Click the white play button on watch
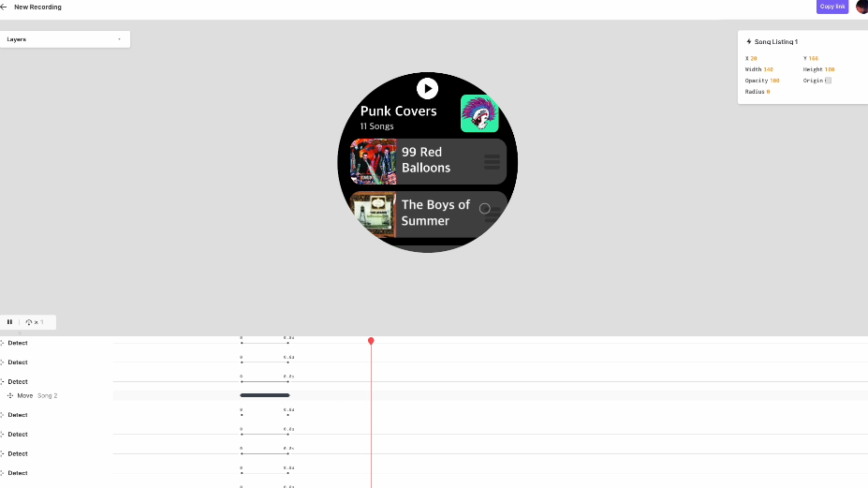Viewport: 868px width, 488px height. click(x=427, y=89)
